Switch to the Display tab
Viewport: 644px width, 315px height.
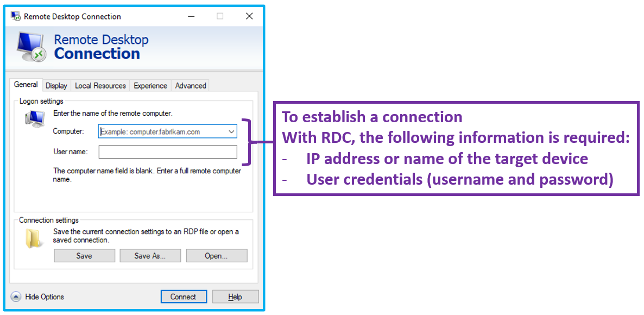(x=56, y=85)
